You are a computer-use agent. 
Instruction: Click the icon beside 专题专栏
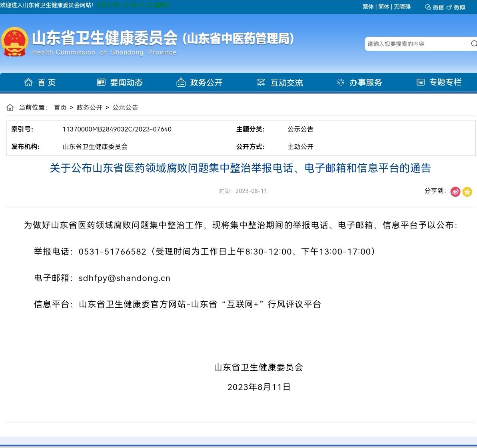pyautogui.click(x=420, y=82)
